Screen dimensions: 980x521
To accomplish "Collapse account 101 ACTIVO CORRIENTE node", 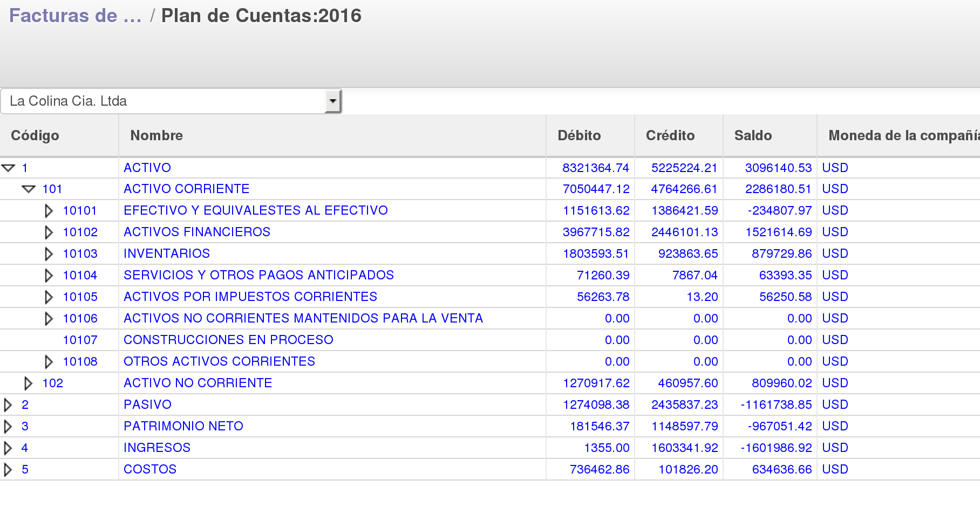I will [x=29, y=189].
